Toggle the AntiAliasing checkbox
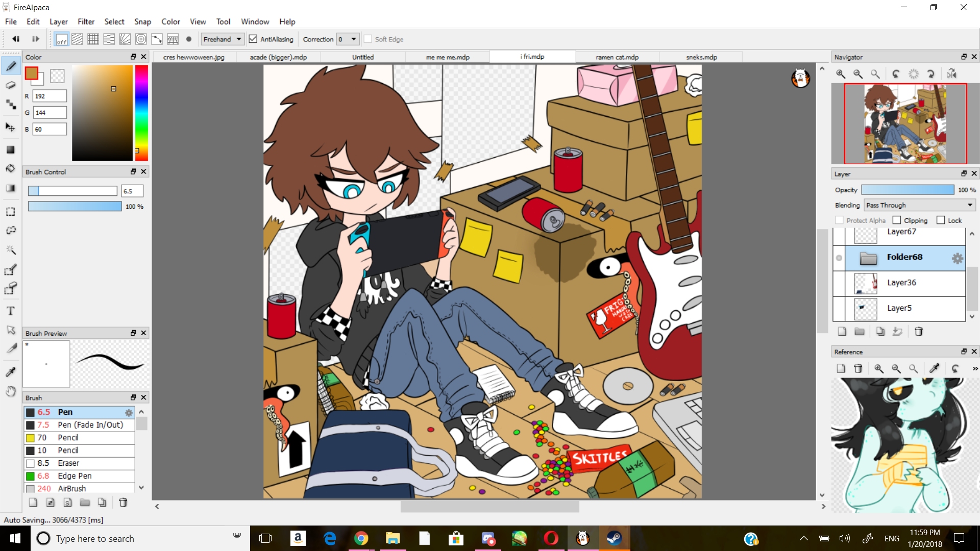The width and height of the screenshot is (980, 551). (x=253, y=39)
